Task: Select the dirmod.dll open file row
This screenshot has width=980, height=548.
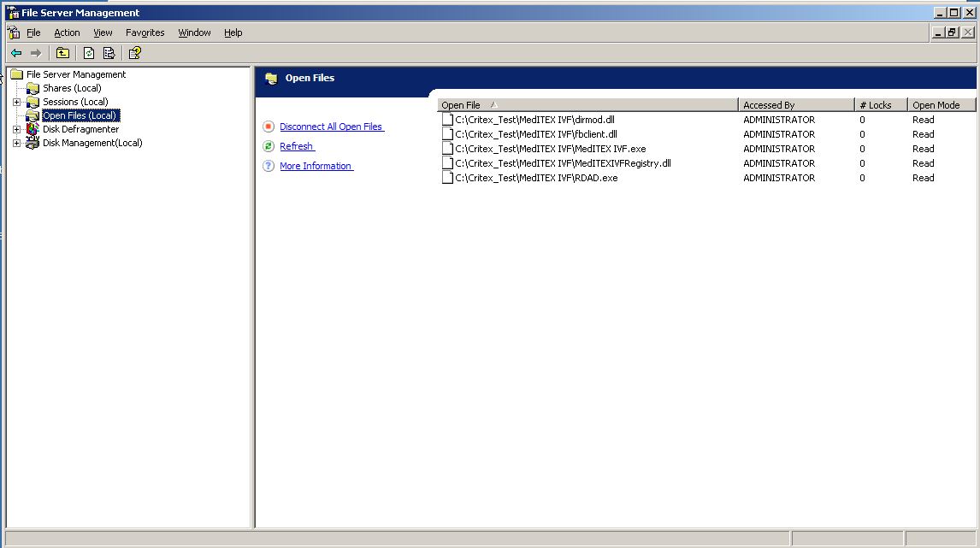Action: [x=706, y=120]
